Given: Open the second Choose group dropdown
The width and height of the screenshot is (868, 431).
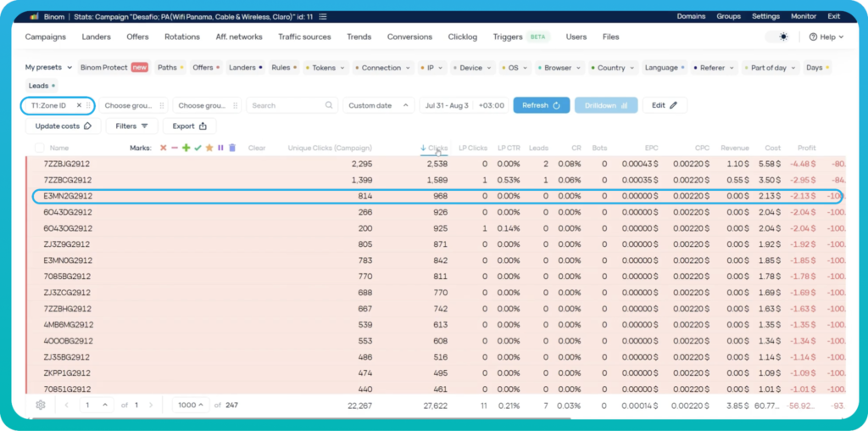Looking at the screenshot, I should 208,105.
